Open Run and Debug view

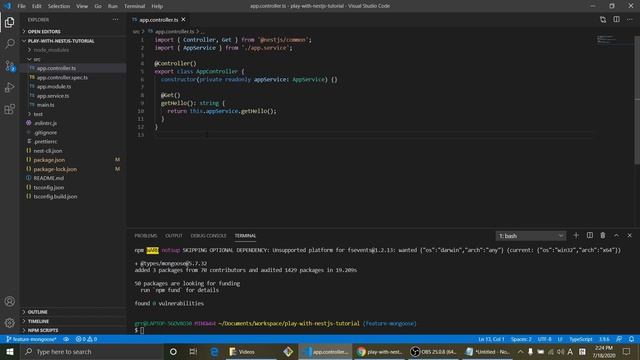coord(9,87)
